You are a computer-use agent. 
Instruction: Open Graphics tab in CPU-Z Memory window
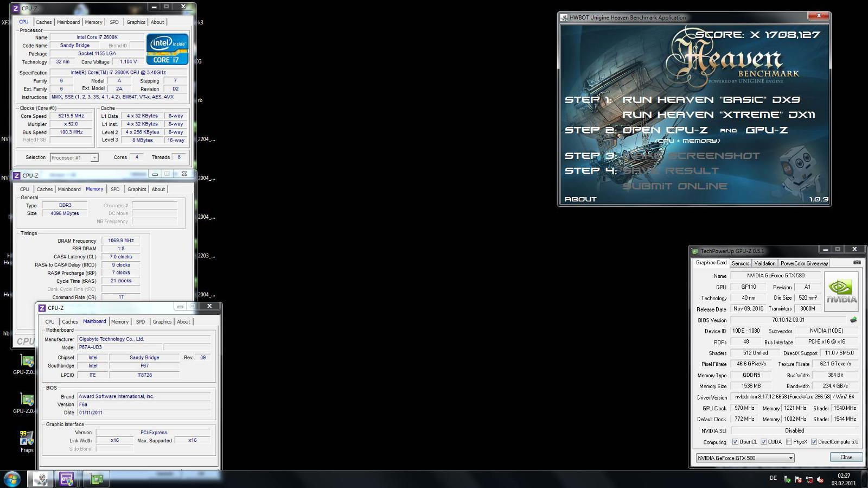(x=137, y=189)
